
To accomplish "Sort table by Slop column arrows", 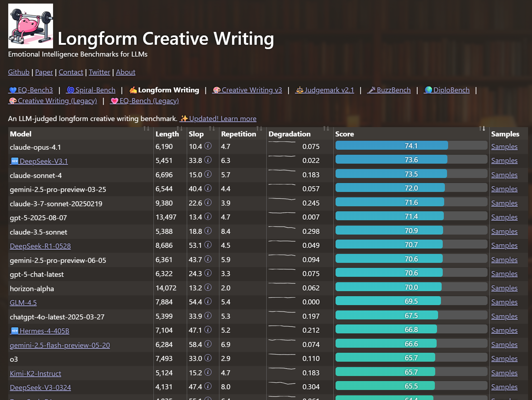I will [212, 129].
